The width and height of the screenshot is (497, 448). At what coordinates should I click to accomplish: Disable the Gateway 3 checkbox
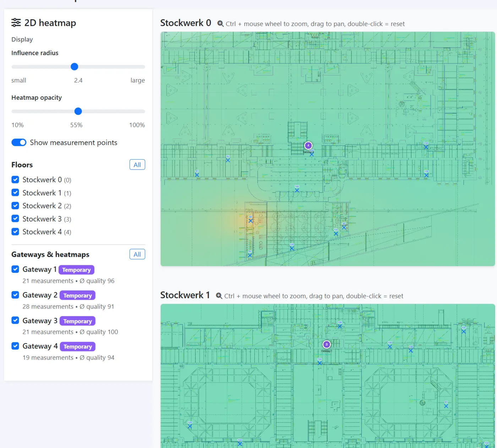pyautogui.click(x=15, y=320)
